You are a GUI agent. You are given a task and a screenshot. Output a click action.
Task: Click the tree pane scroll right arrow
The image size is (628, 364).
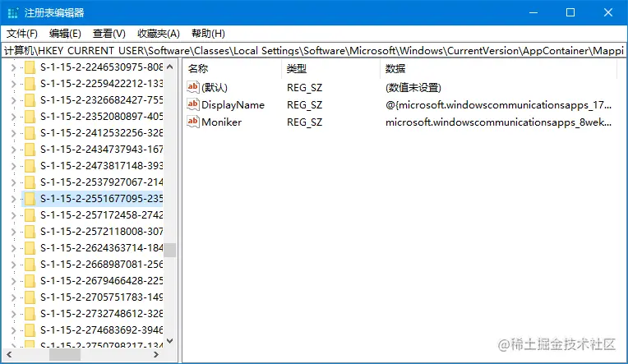(156, 354)
